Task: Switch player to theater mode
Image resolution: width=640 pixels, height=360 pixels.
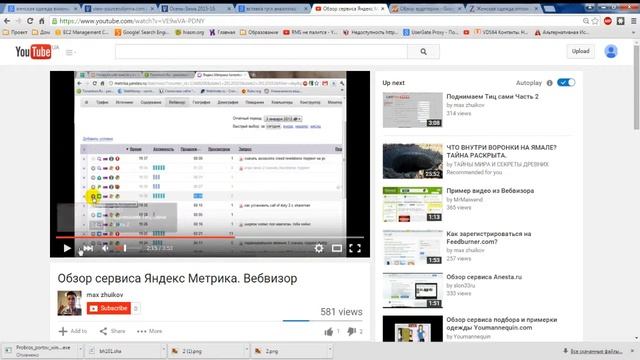Action: (337, 248)
